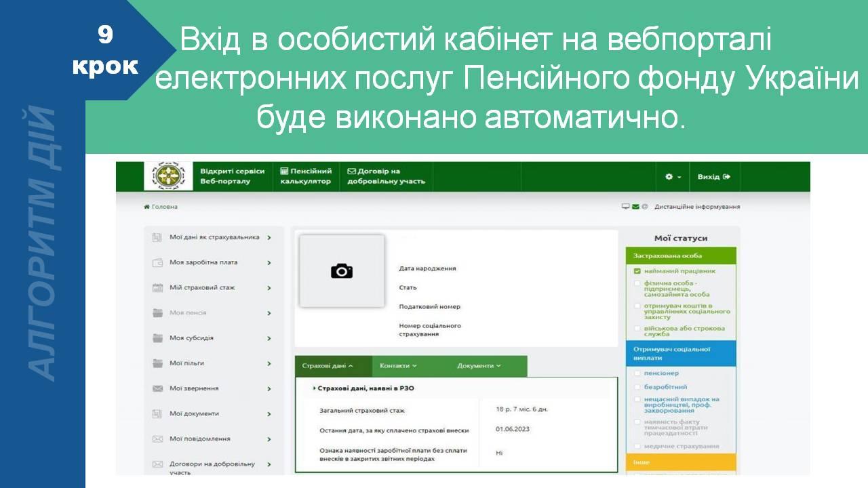Click the @ icon near Дистанційне інформування
868x488 pixels.
[x=645, y=207]
